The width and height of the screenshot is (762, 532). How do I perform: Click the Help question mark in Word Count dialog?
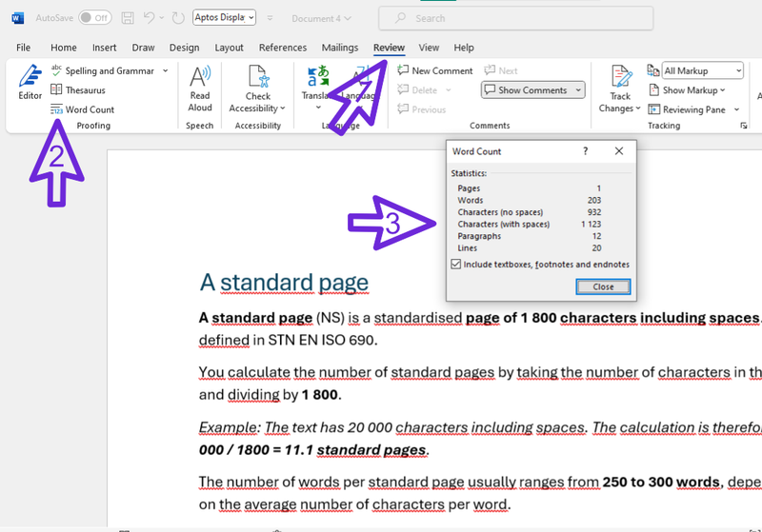point(585,151)
